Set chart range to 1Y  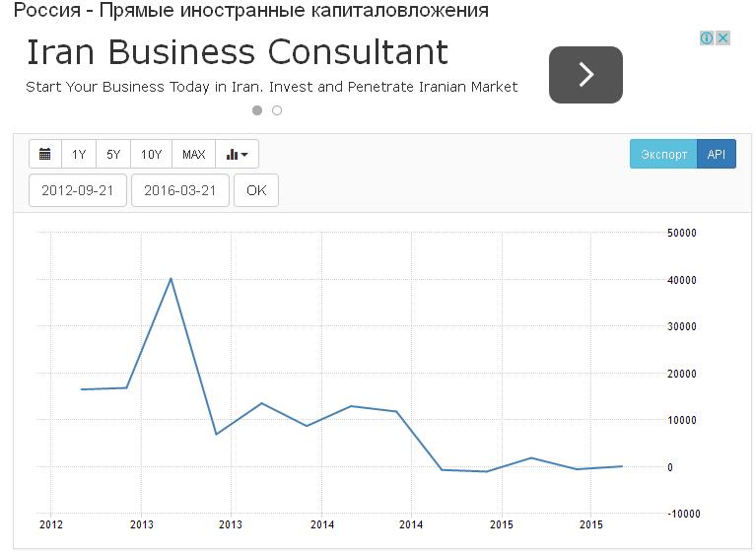79,155
